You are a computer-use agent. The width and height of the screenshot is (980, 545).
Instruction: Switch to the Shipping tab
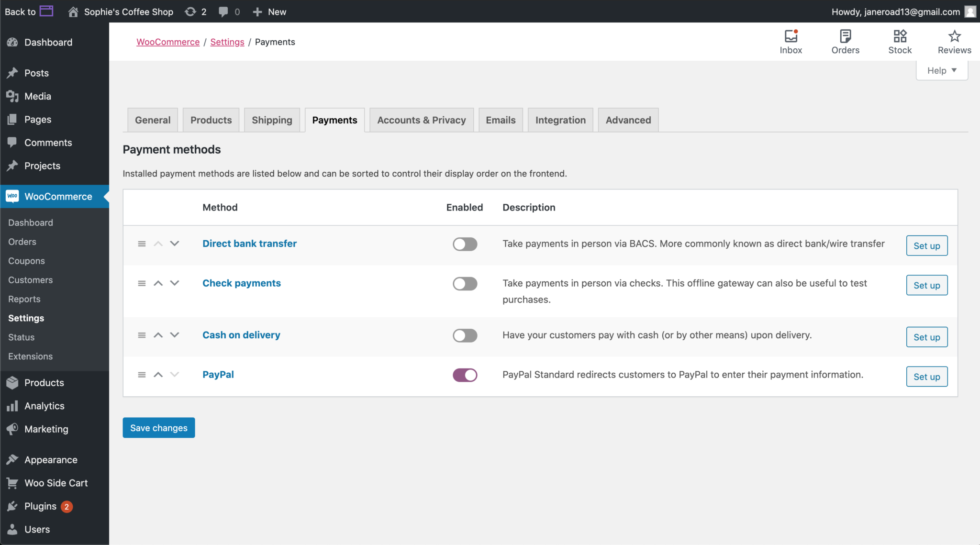click(x=272, y=120)
